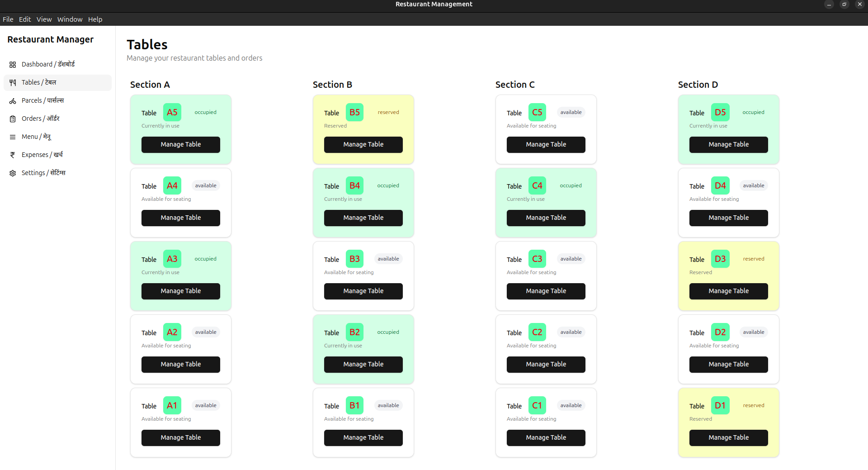Select the Tables icon in the sidebar

pos(12,82)
